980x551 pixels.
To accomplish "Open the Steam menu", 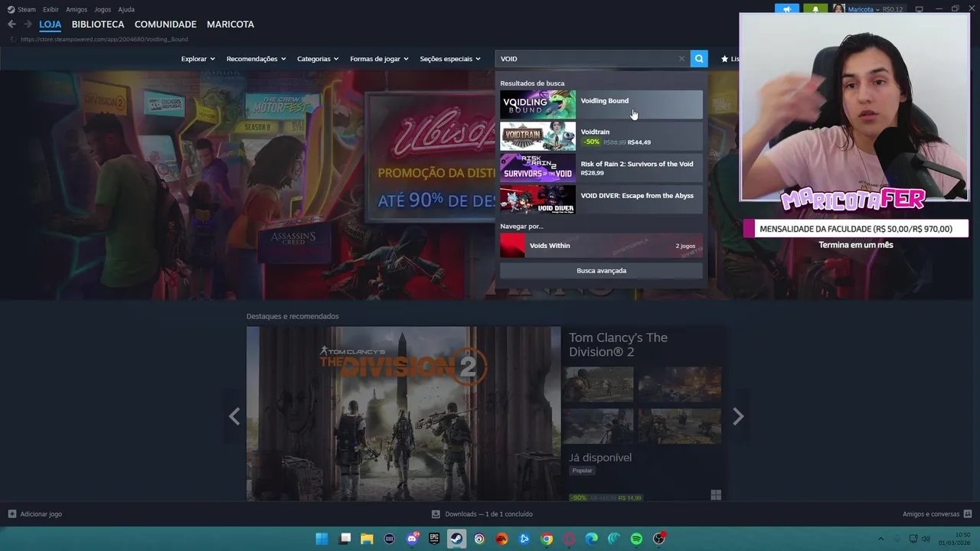I will 27,9.
